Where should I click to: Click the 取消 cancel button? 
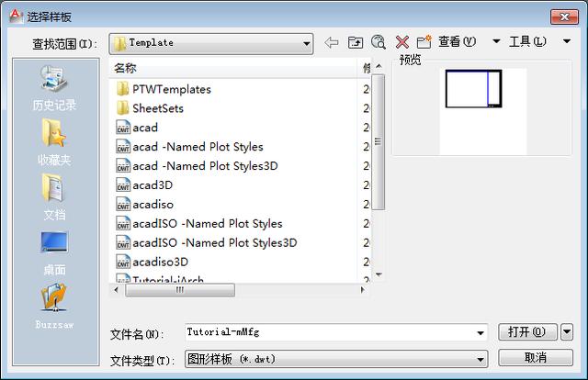(535, 358)
